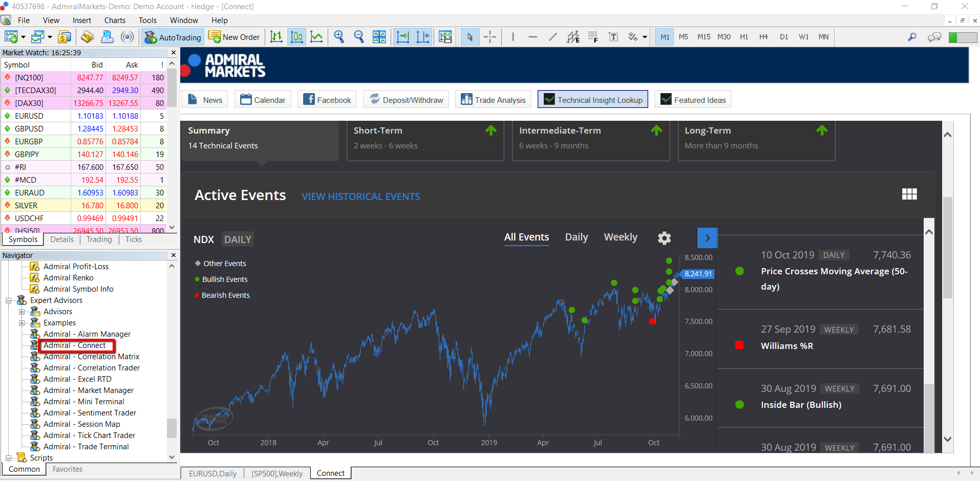Open the Insert menu
The image size is (980, 481).
click(82, 20)
